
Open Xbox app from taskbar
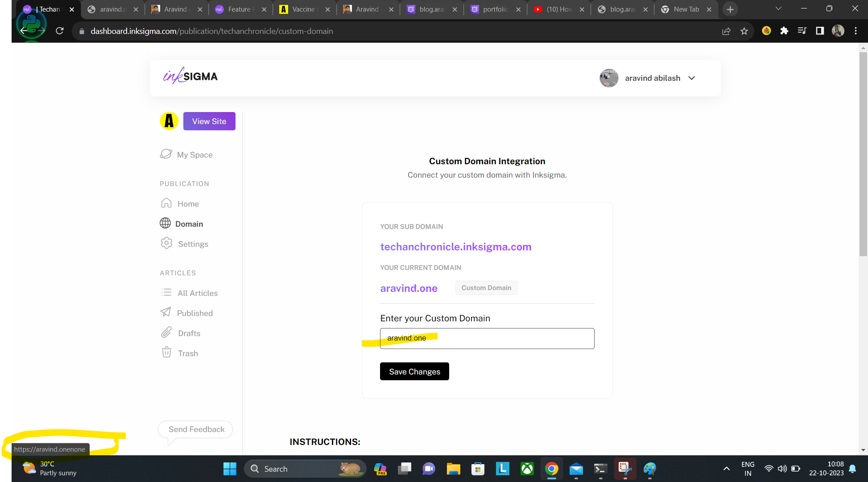pos(527,469)
